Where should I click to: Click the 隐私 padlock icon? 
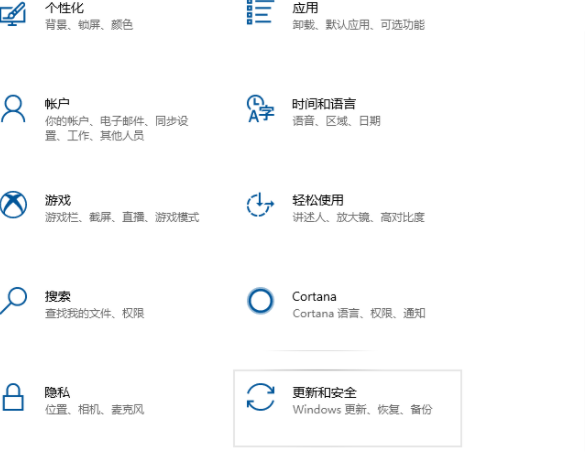pyautogui.click(x=13, y=397)
